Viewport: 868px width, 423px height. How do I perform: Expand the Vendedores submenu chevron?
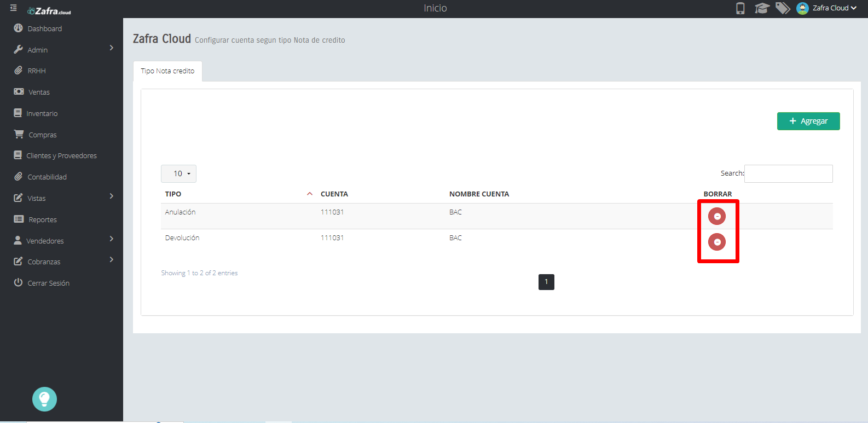(112, 239)
